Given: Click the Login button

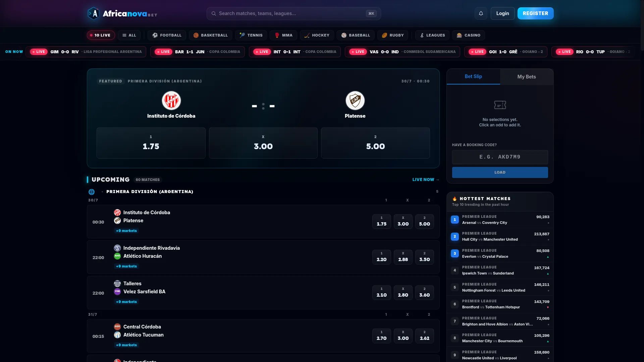Looking at the screenshot, I should click(x=502, y=13).
